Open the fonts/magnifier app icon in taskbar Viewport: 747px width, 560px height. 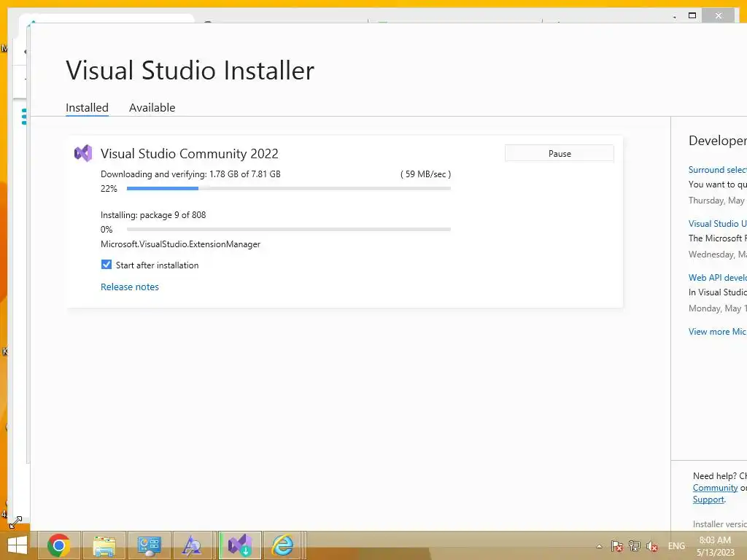pos(193,545)
